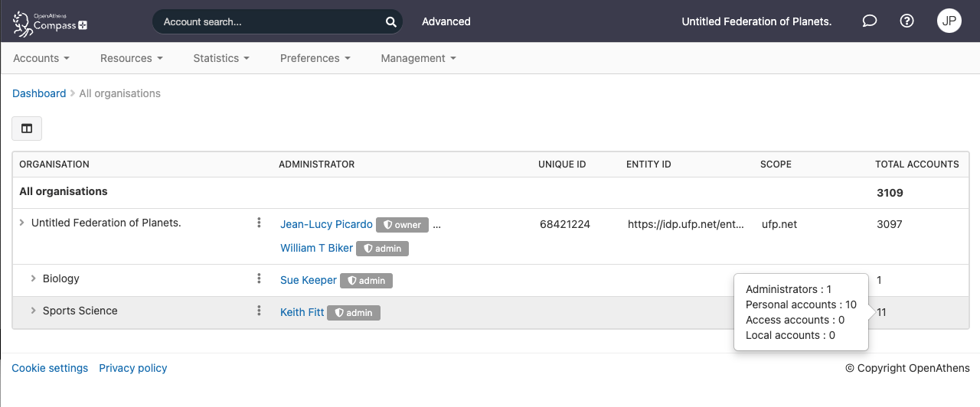Open the Statistics menu
This screenshot has height=407, width=980.
[x=221, y=58]
